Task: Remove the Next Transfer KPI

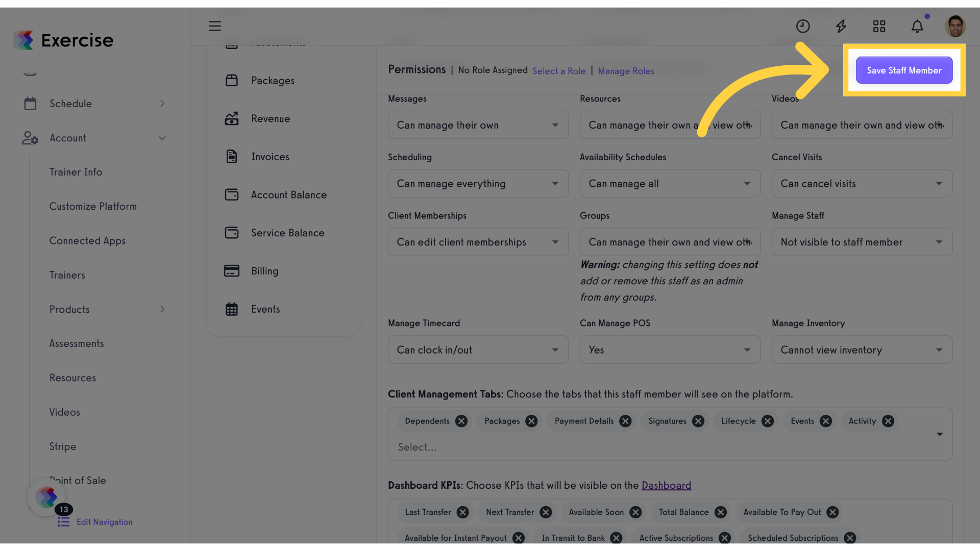Action: pyautogui.click(x=546, y=512)
